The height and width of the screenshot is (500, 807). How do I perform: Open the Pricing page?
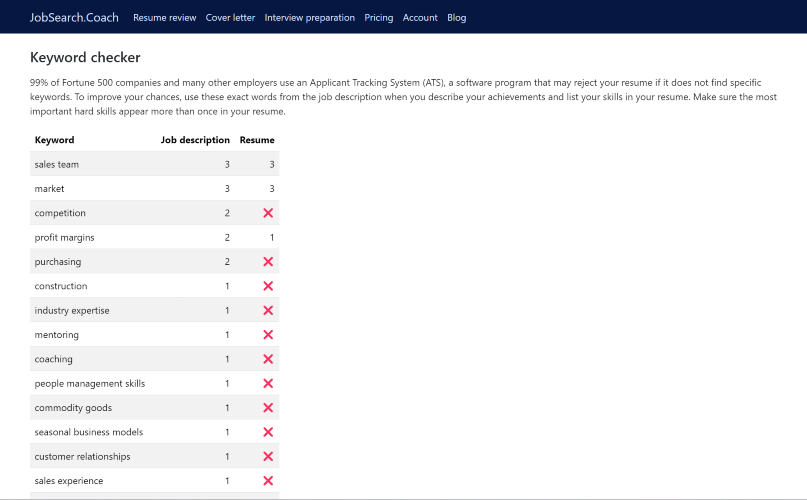379,18
